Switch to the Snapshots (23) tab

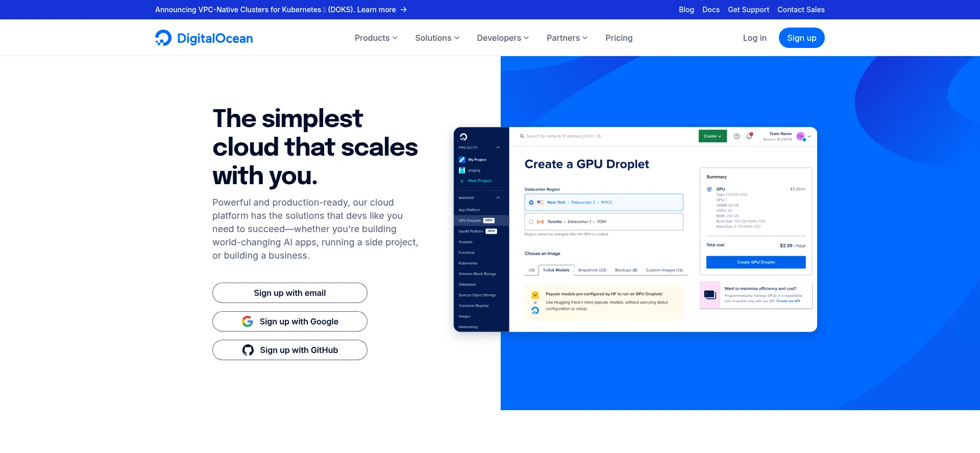coord(592,270)
